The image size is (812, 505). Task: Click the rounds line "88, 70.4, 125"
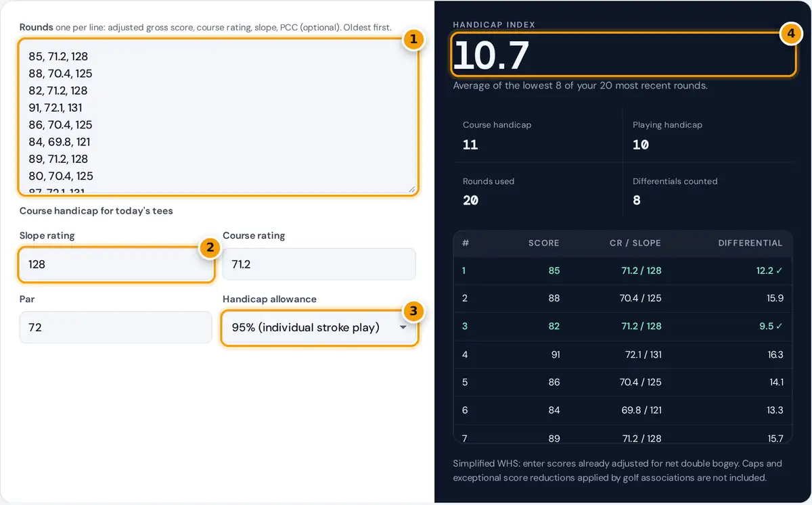coord(60,74)
